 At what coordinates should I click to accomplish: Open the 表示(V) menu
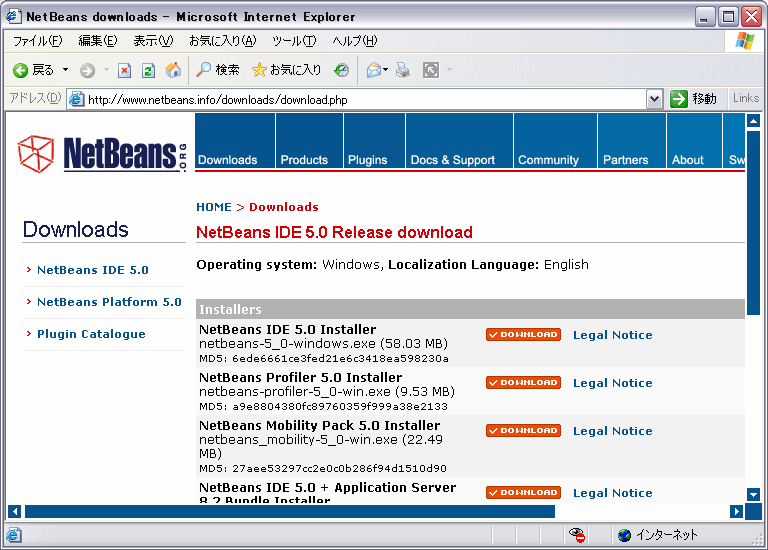153,41
